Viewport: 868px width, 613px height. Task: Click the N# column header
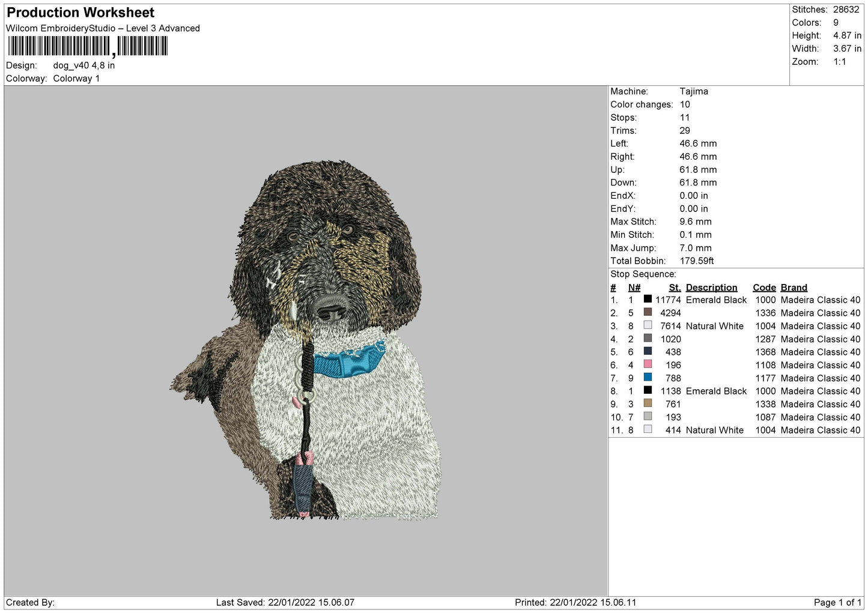[x=634, y=288]
